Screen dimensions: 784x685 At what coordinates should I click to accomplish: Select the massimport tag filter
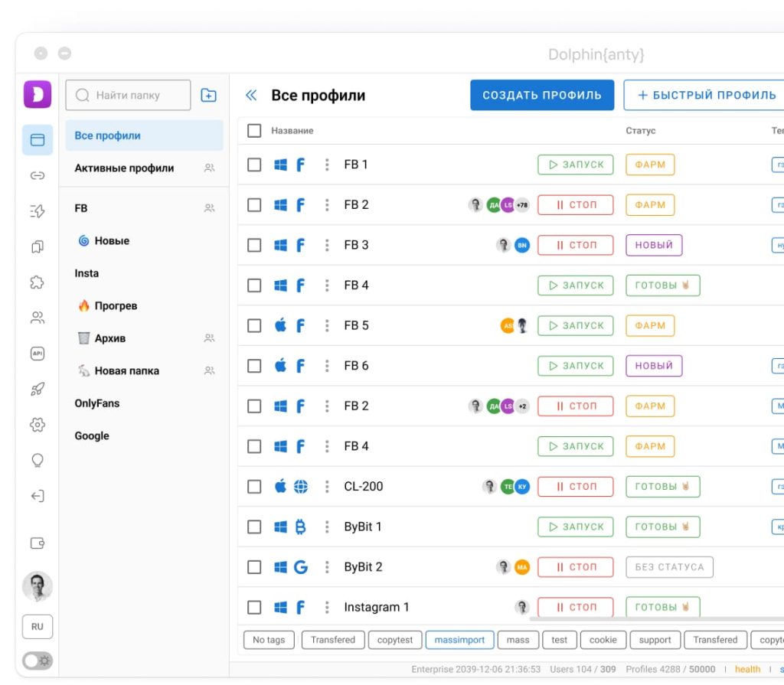(x=459, y=640)
